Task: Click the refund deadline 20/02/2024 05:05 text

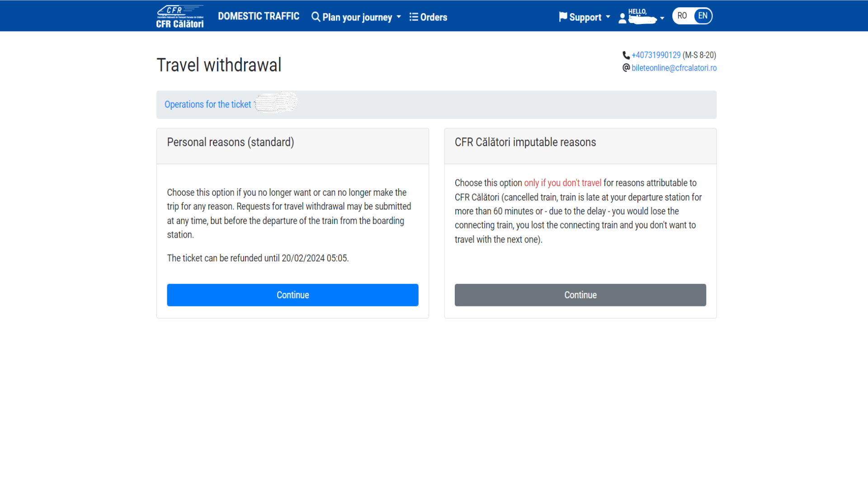Action: 315,258
